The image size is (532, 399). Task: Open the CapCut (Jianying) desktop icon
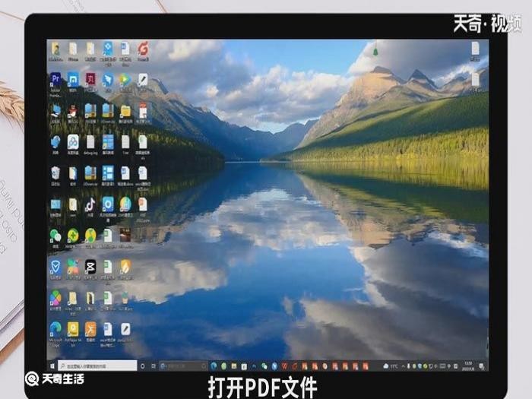point(90,267)
